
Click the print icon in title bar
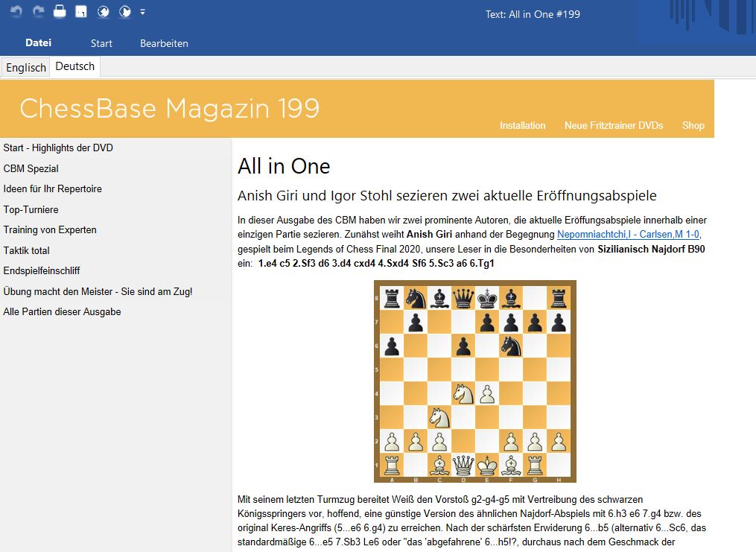click(x=60, y=12)
